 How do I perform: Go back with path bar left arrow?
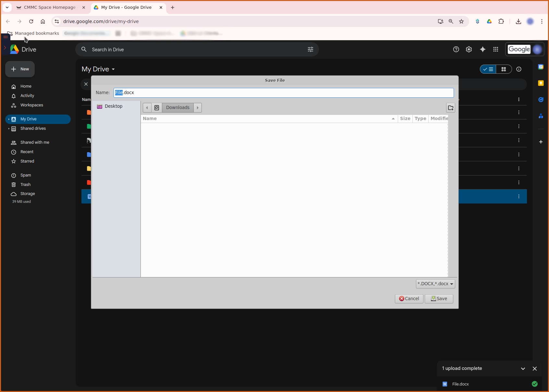coord(147,107)
